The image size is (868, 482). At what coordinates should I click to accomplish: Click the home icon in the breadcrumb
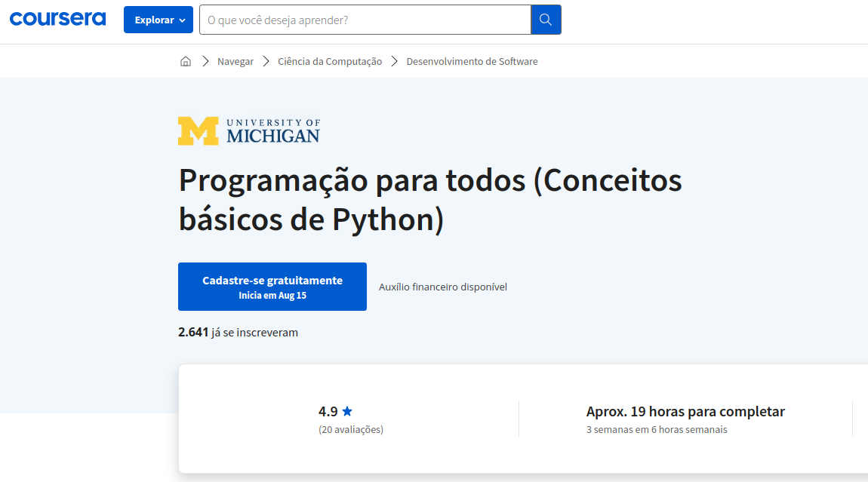[x=186, y=60]
